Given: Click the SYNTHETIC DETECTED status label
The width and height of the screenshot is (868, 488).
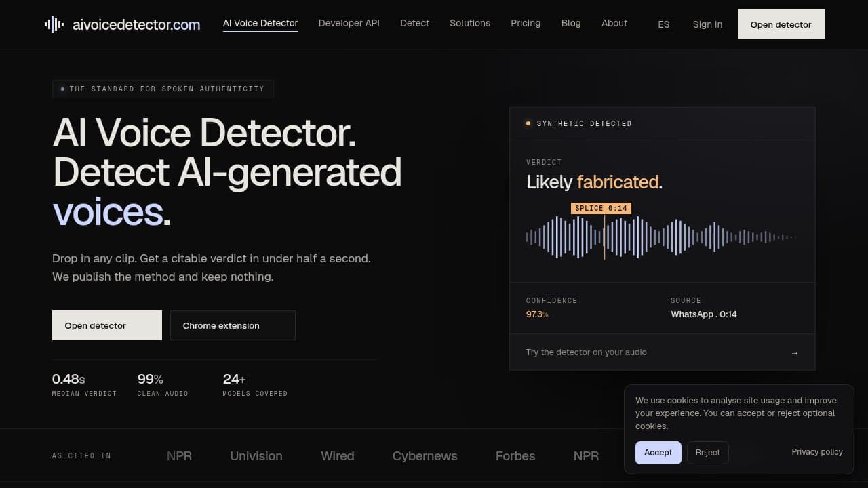Looking at the screenshot, I should [584, 123].
